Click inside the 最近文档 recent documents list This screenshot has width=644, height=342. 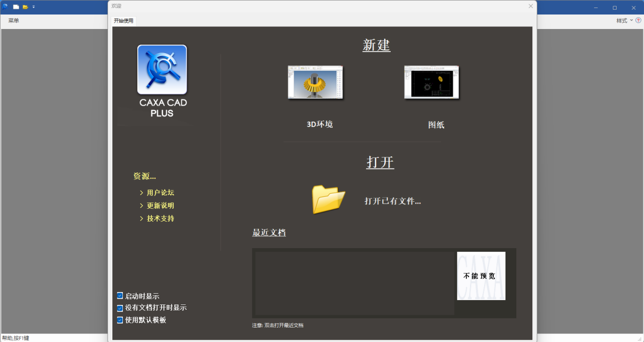352,283
